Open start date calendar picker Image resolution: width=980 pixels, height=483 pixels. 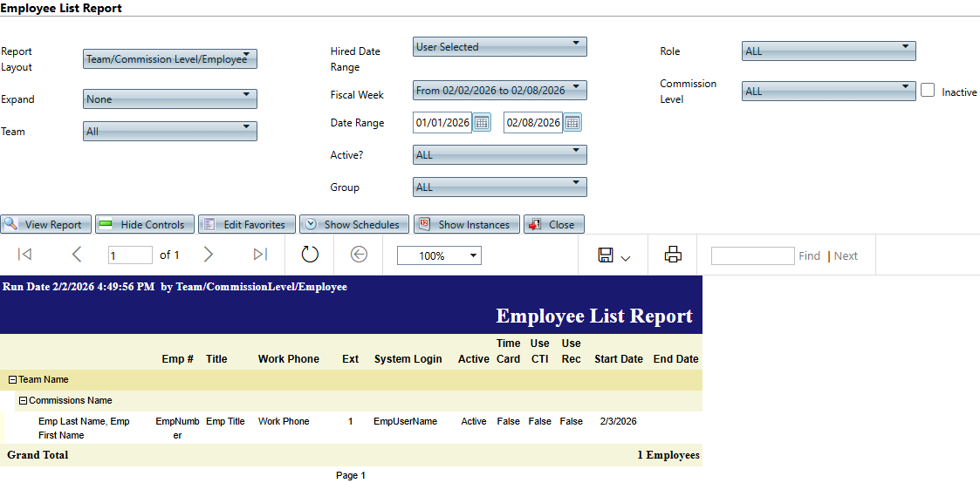coord(482,123)
